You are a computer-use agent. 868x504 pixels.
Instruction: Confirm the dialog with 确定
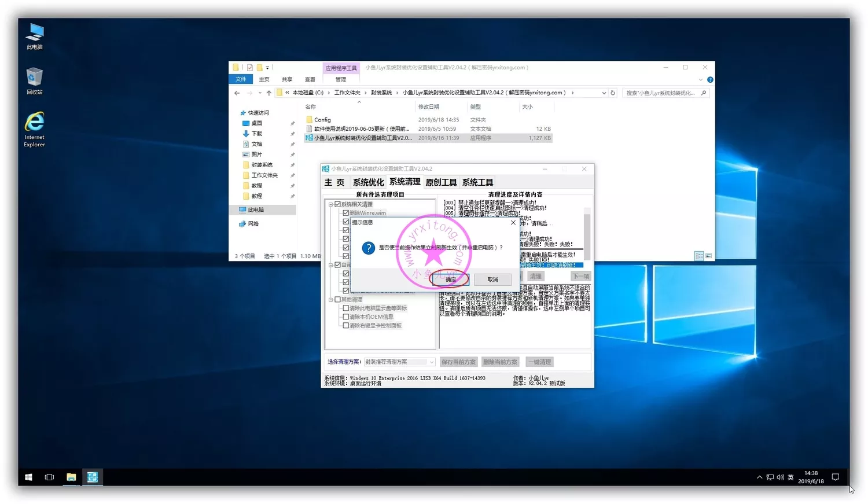click(x=451, y=279)
